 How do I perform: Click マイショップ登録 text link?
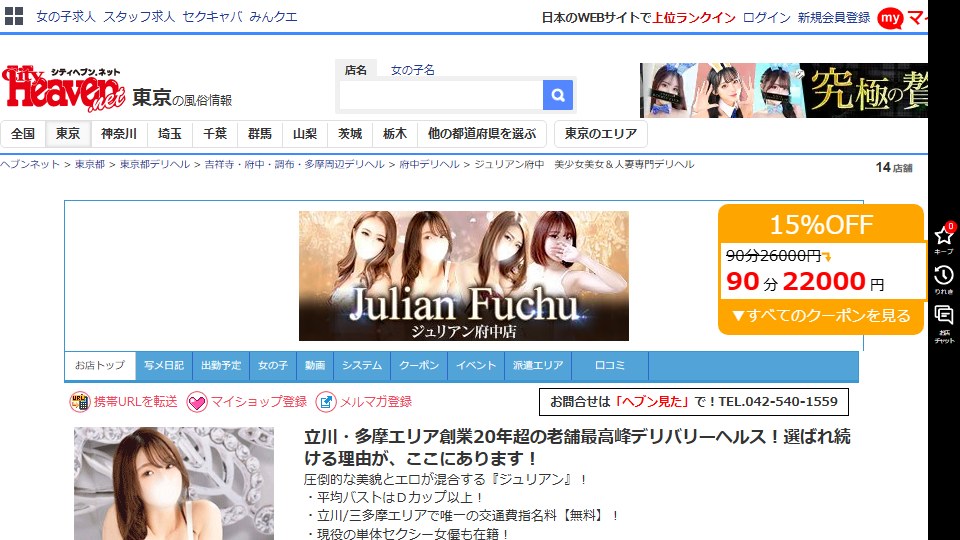[x=258, y=402]
